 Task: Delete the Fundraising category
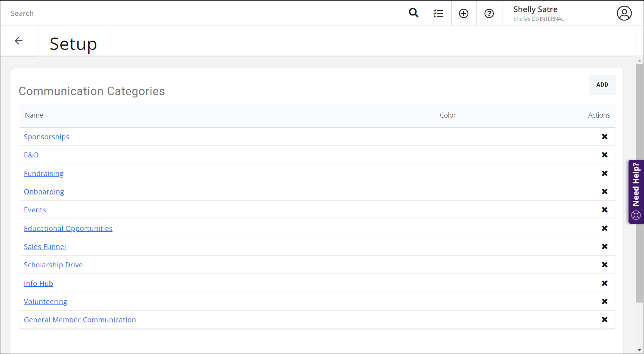[x=605, y=173]
